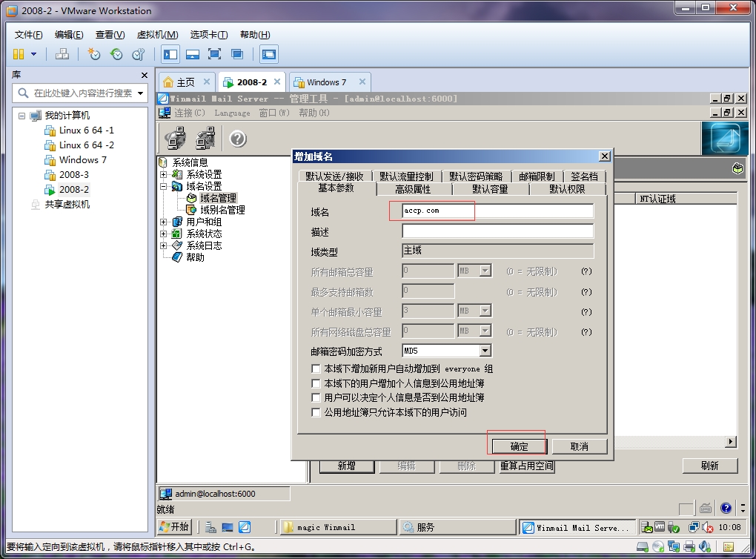Click the VMware sound device status icon

(x=705, y=546)
